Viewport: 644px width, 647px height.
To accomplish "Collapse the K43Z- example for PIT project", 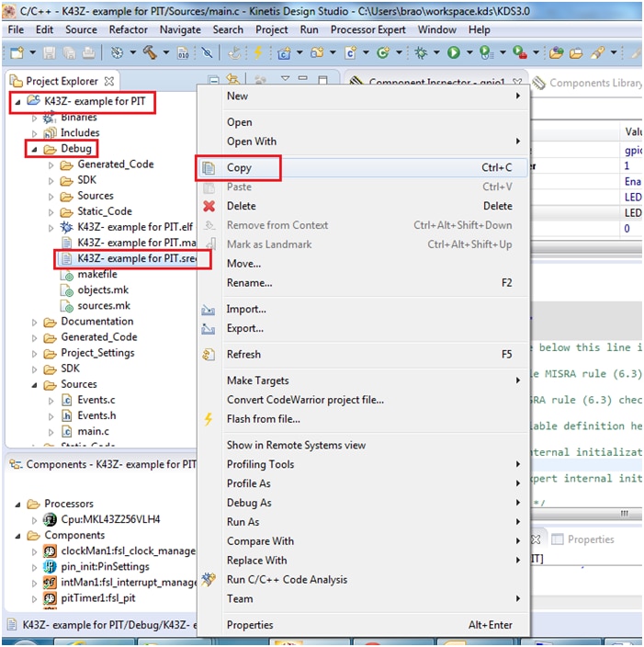I will click(x=17, y=101).
